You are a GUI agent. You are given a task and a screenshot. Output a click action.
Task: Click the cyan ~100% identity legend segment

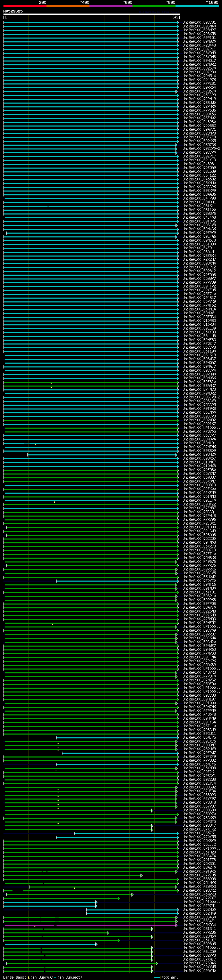click(197, 6)
